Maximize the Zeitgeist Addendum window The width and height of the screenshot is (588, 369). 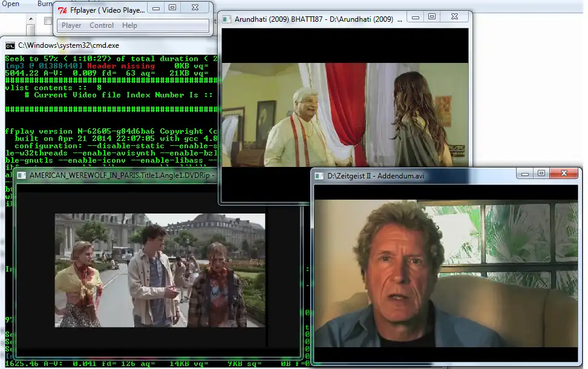[541, 173]
